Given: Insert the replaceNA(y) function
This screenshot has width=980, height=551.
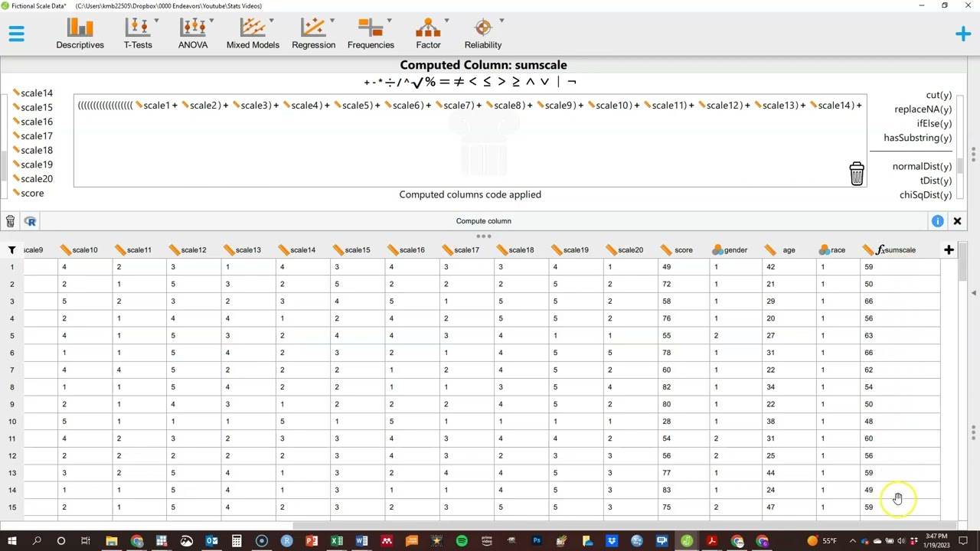Looking at the screenshot, I should [x=923, y=109].
